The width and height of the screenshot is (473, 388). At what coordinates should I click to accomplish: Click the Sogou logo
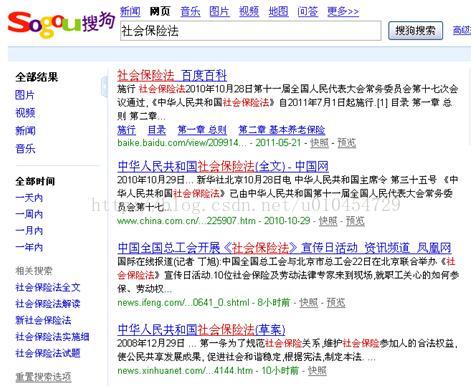(x=61, y=24)
